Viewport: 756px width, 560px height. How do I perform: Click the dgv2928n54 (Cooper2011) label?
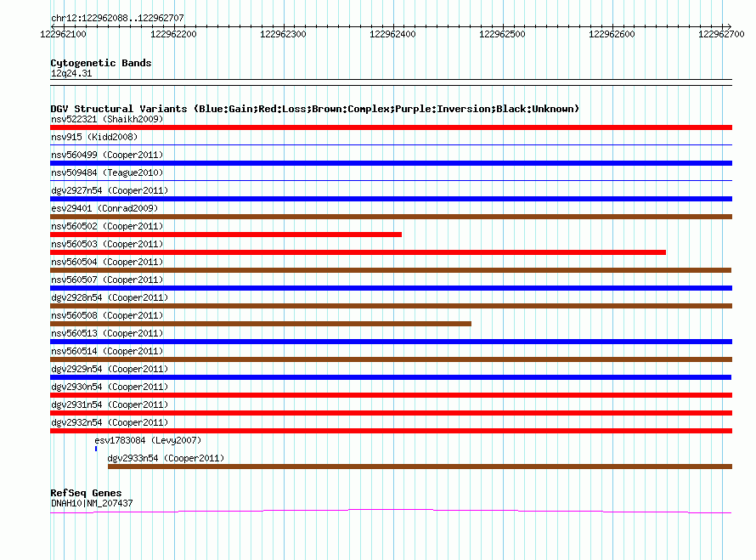click(110, 297)
